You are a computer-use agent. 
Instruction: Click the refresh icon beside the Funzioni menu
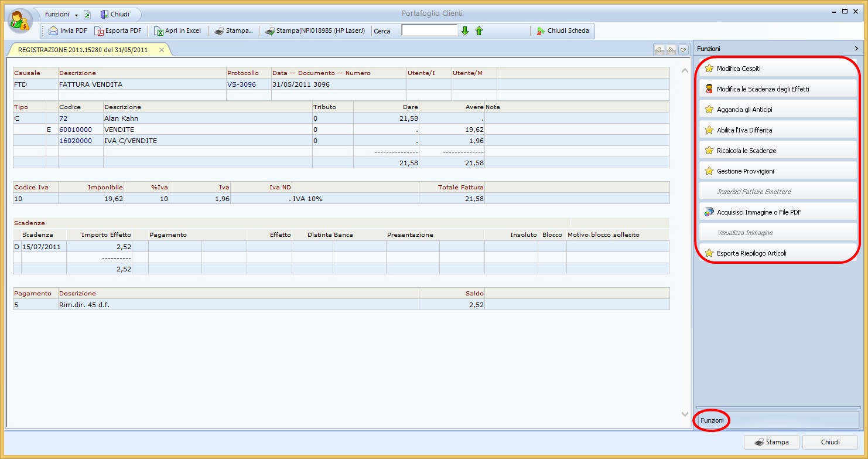click(87, 15)
